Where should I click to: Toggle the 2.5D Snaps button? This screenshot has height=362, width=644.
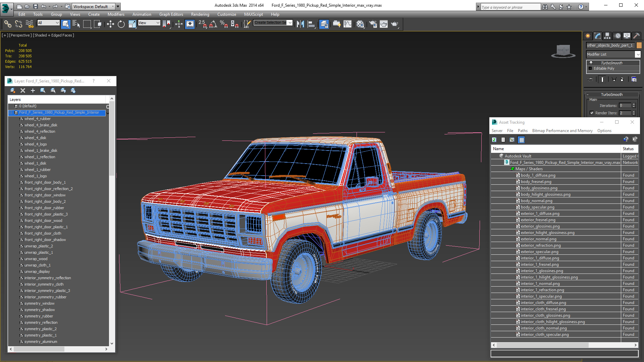coord(203,24)
